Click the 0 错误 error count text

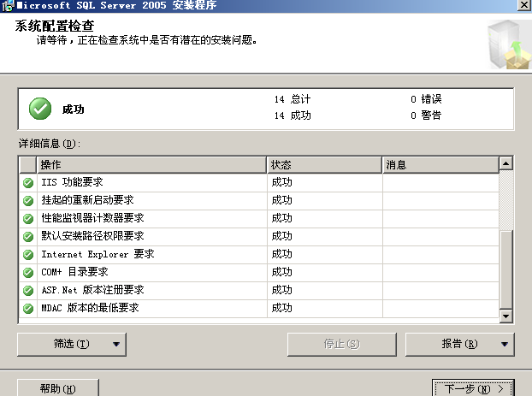click(426, 99)
